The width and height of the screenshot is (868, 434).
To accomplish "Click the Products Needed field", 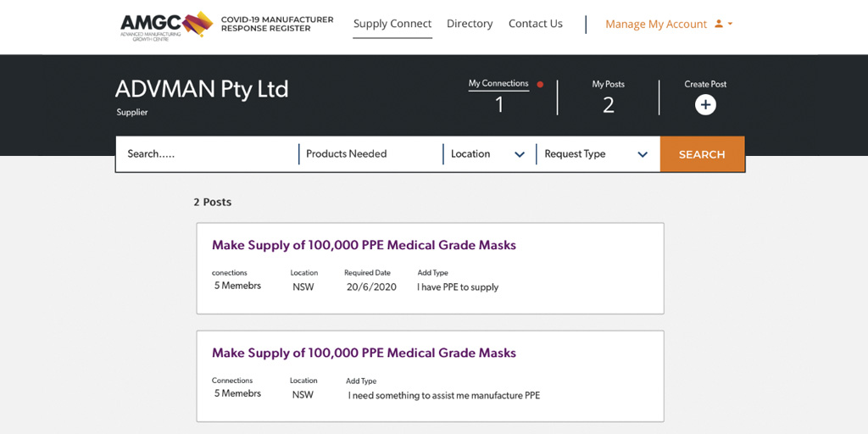I will click(x=370, y=154).
